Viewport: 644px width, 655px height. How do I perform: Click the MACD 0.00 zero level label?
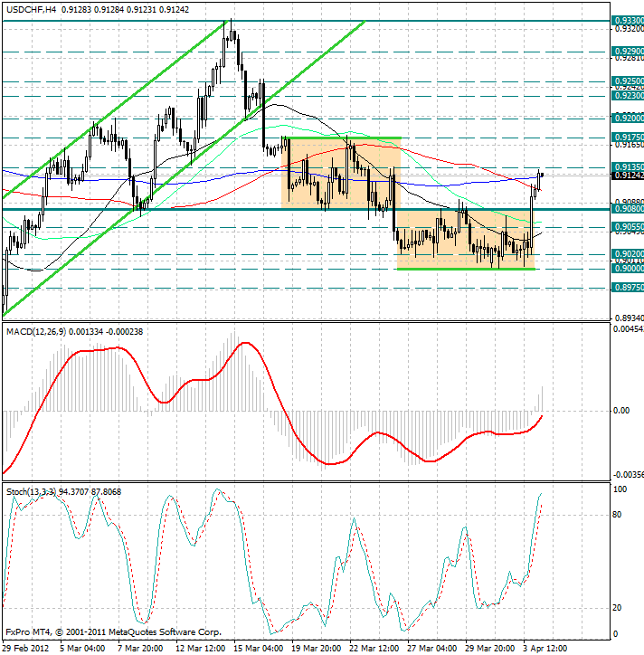(x=621, y=411)
